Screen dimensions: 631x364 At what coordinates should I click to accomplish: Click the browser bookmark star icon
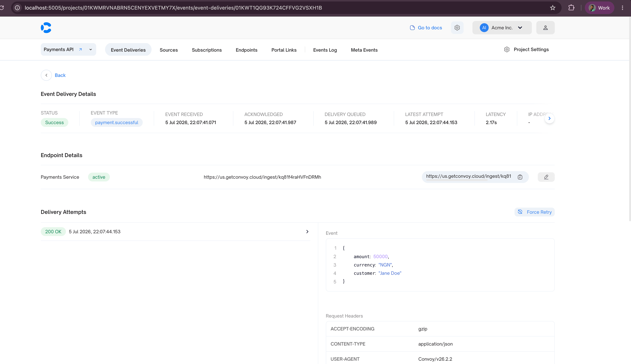tap(553, 8)
